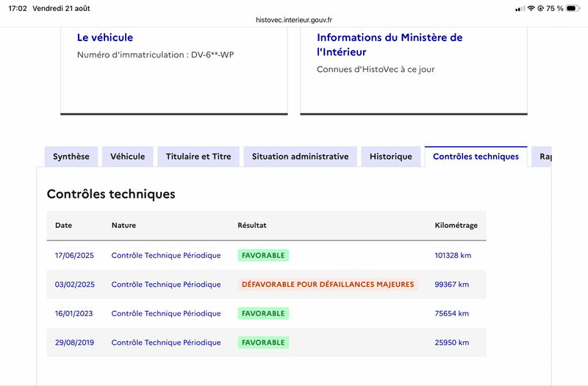Tap the rotation lock status icon
The image size is (588, 386).
540,8
